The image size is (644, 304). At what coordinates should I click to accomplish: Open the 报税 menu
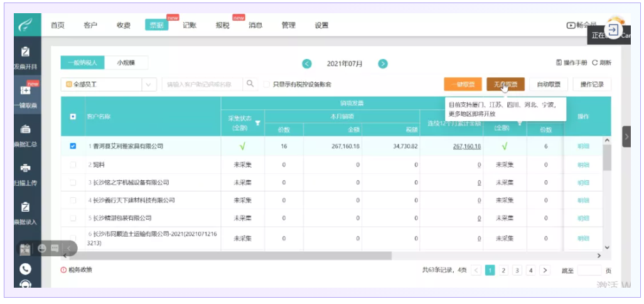point(222,25)
